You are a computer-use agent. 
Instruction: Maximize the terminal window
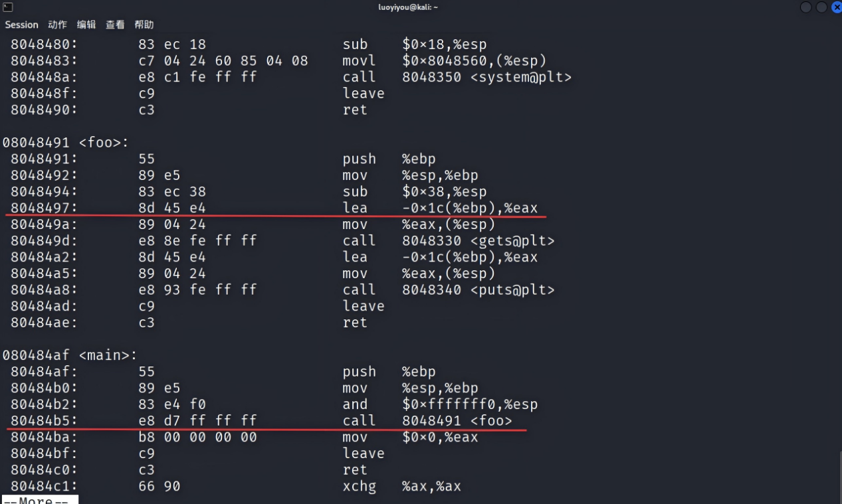822,7
